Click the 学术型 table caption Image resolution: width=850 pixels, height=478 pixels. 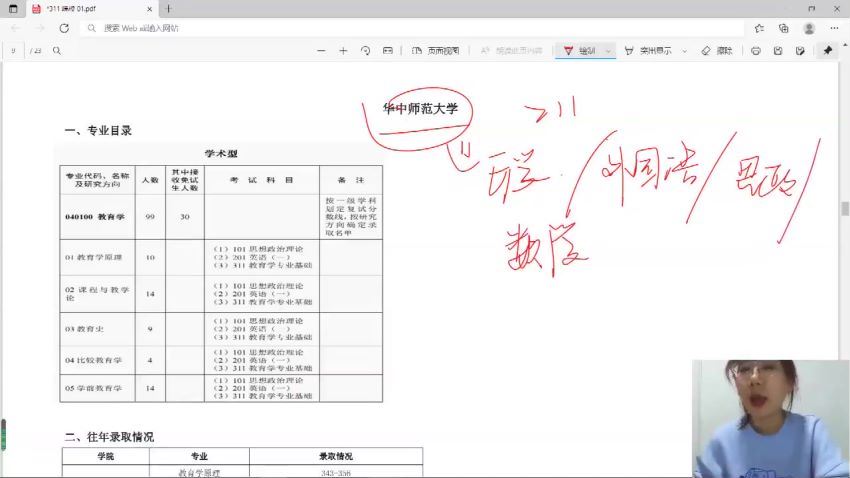[221, 153]
